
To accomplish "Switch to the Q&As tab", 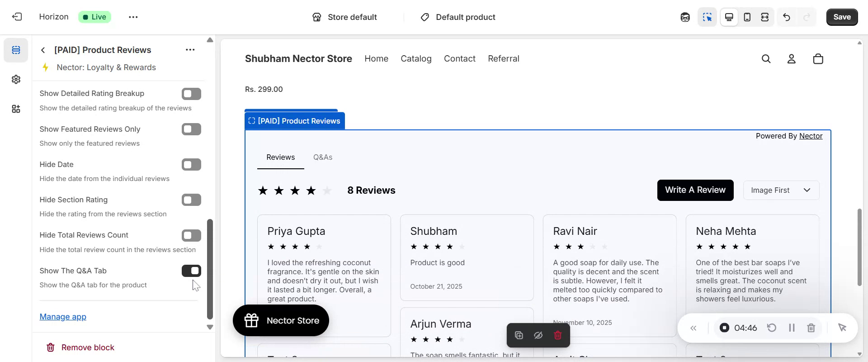I will (x=323, y=157).
